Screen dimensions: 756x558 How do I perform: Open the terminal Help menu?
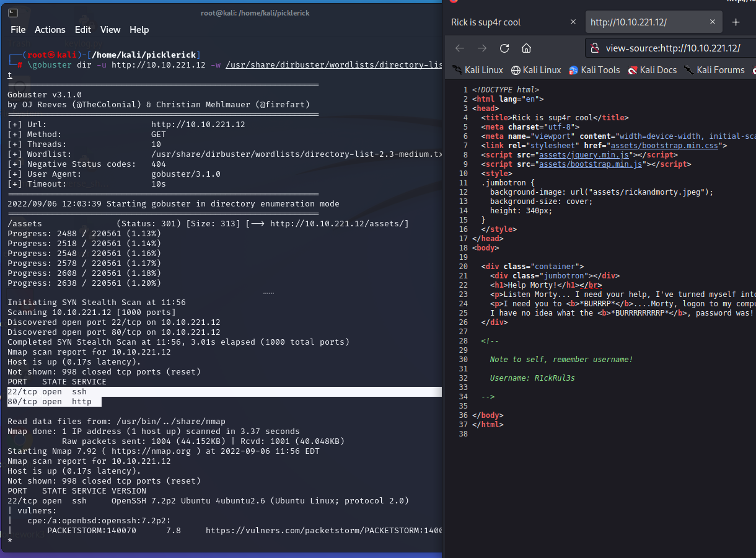pyautogui.click(x=139, y=30)
